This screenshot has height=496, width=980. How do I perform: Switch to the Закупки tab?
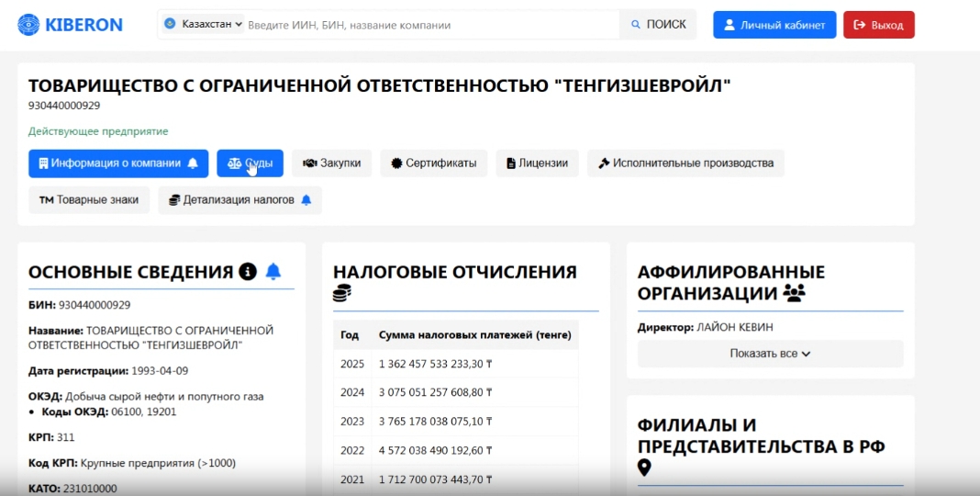point(332,163)
